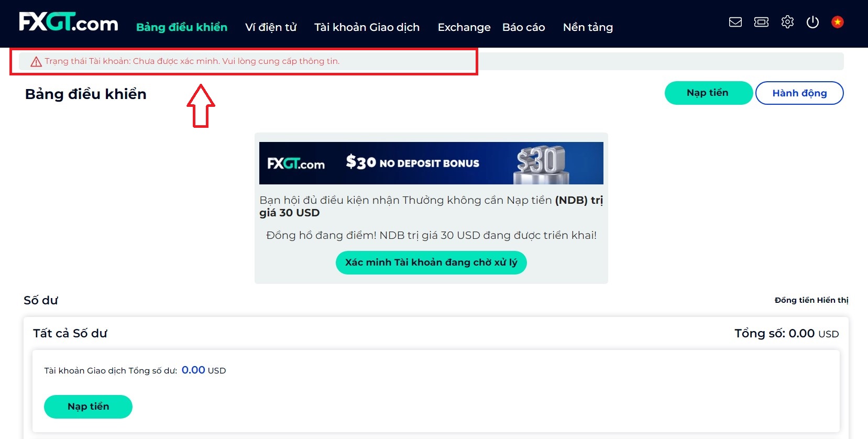Log out using the power icon
This screenshot has width=868, height=439.
812,22
